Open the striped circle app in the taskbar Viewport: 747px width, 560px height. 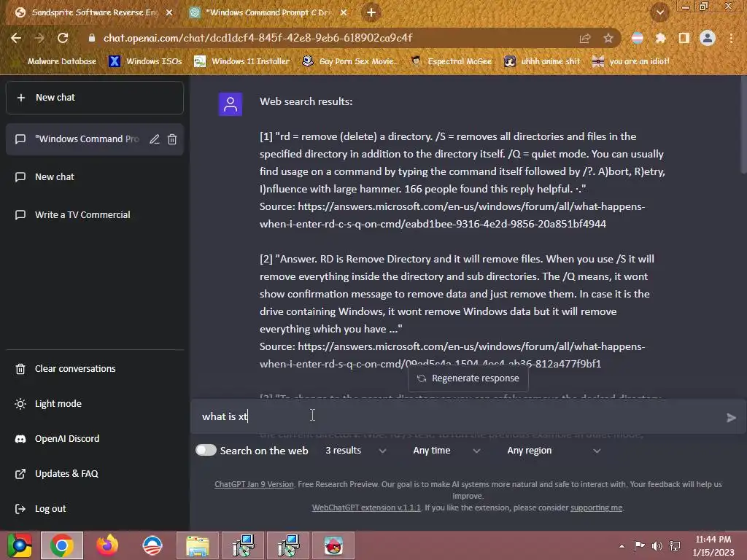point(152,545)
